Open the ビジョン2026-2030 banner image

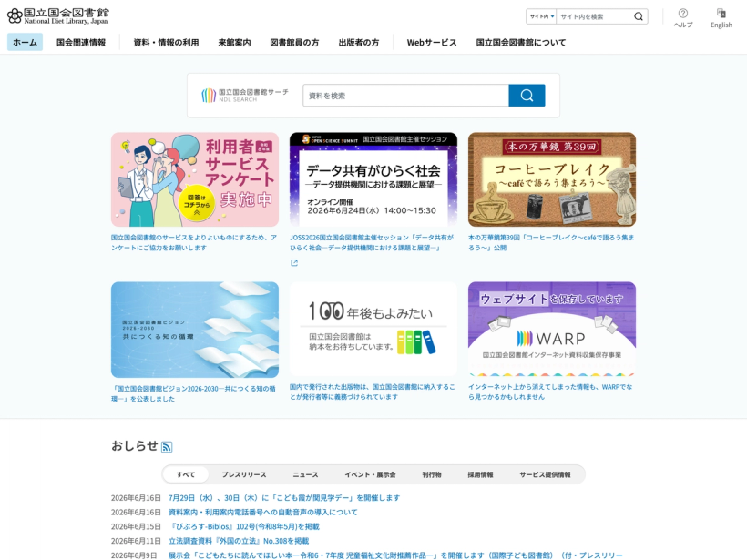tap(195, 330)
